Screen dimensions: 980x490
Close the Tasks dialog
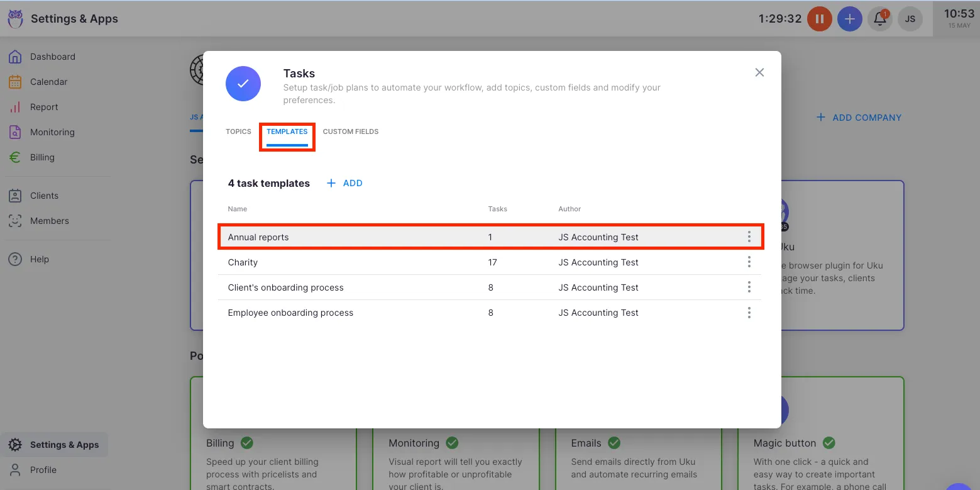[x=759, y=72]
